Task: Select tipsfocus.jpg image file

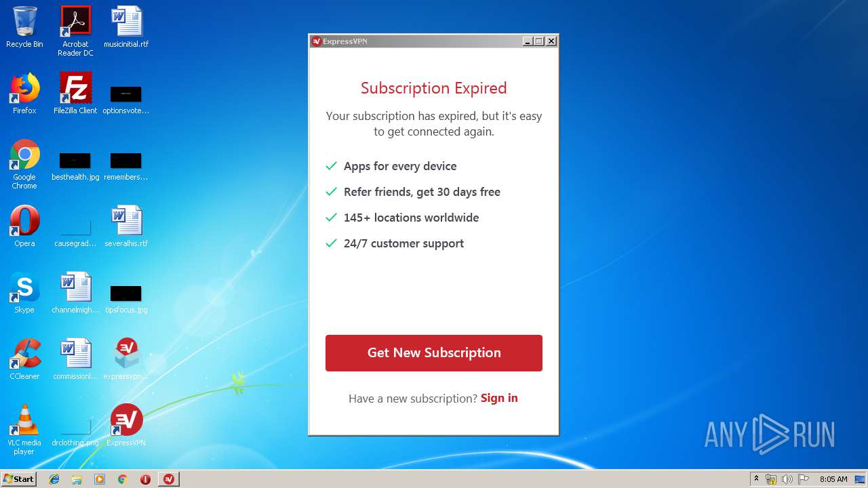Action: [126, 299]
